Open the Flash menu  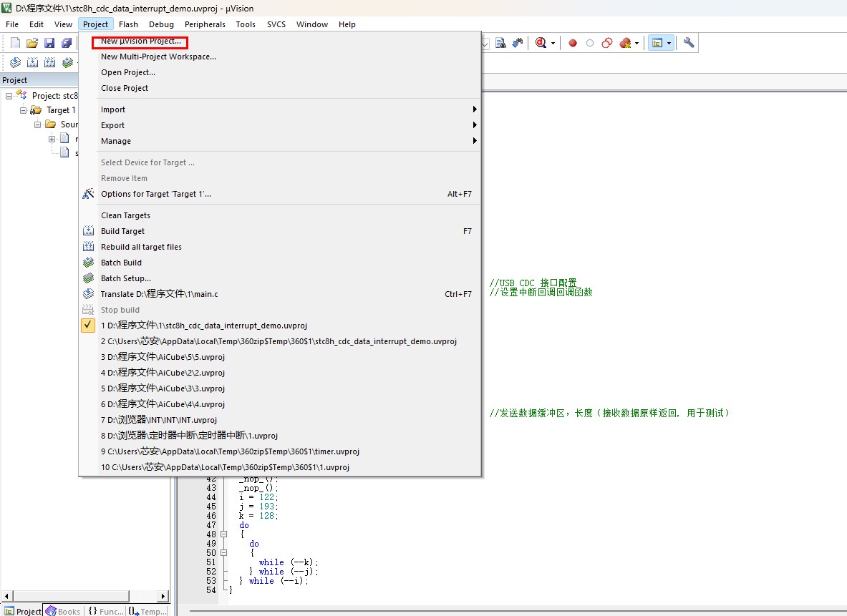tap(128, 24)
